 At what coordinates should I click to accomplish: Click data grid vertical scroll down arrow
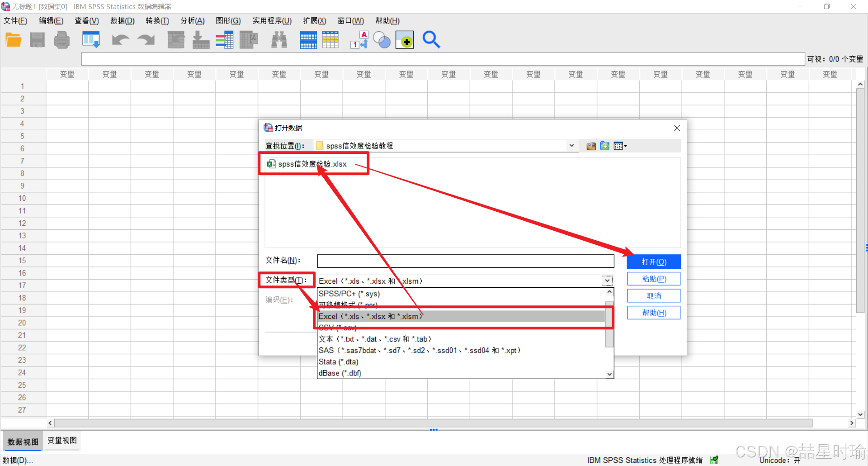[860, 414]
